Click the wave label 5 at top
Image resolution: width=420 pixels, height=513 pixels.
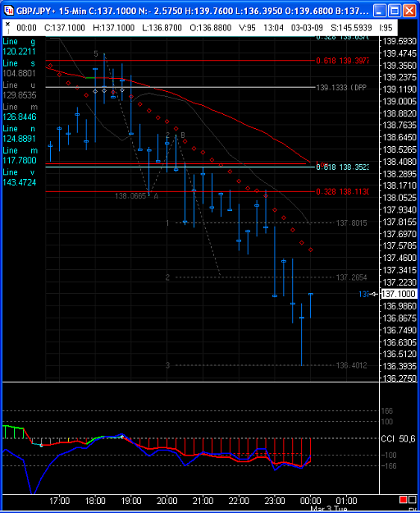pos(96,53)
